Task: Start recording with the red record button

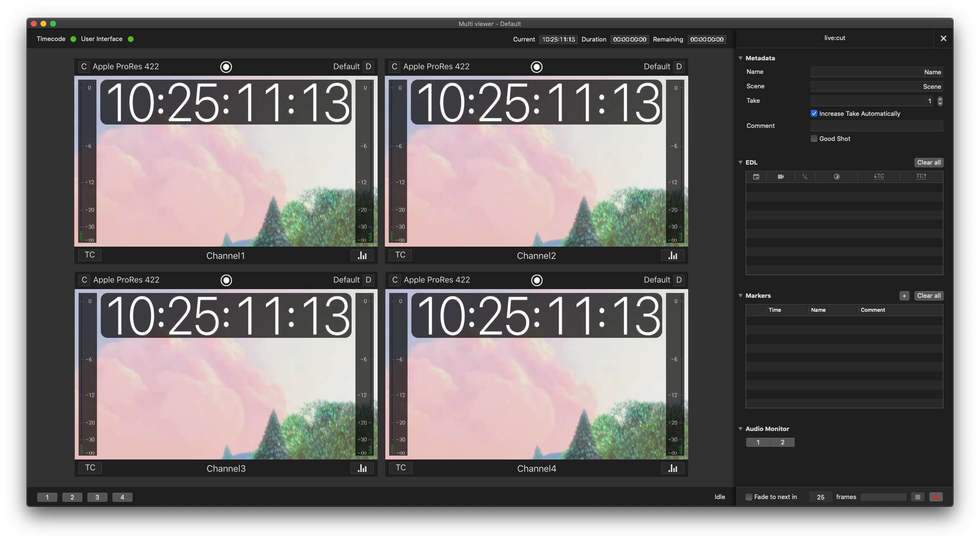Action: 936,497
